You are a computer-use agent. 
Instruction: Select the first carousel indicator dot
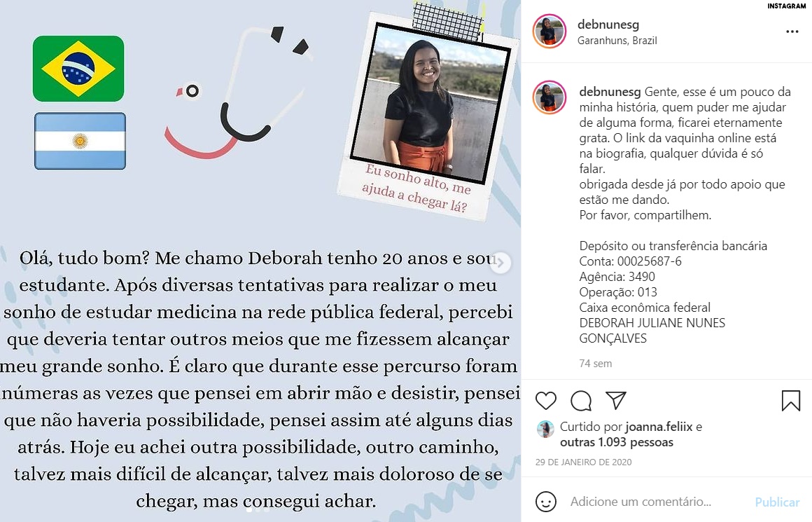(249, 510)
